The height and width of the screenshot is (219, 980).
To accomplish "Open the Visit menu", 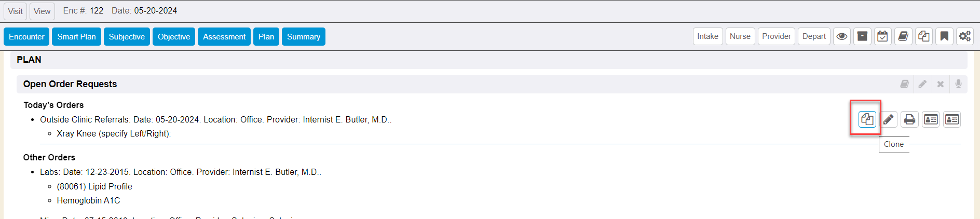I will coord(15,11).
